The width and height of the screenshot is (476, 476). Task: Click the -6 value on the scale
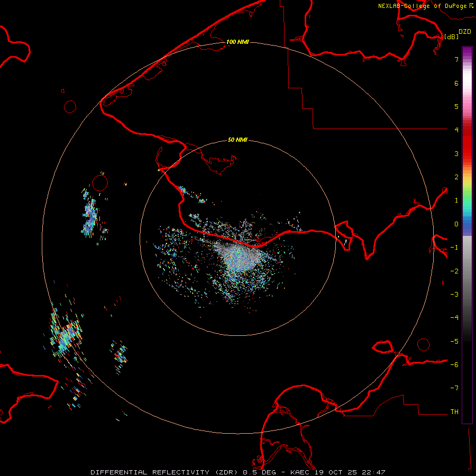454,365
